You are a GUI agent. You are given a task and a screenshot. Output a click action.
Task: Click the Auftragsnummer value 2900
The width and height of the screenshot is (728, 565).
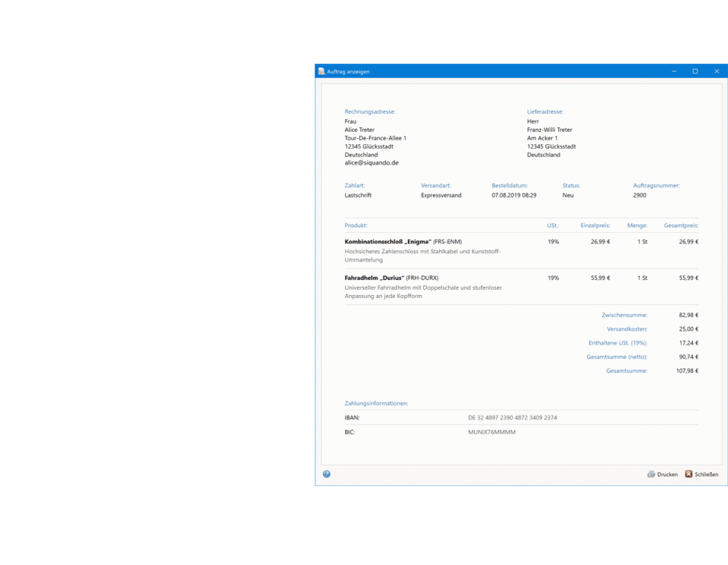640,196
